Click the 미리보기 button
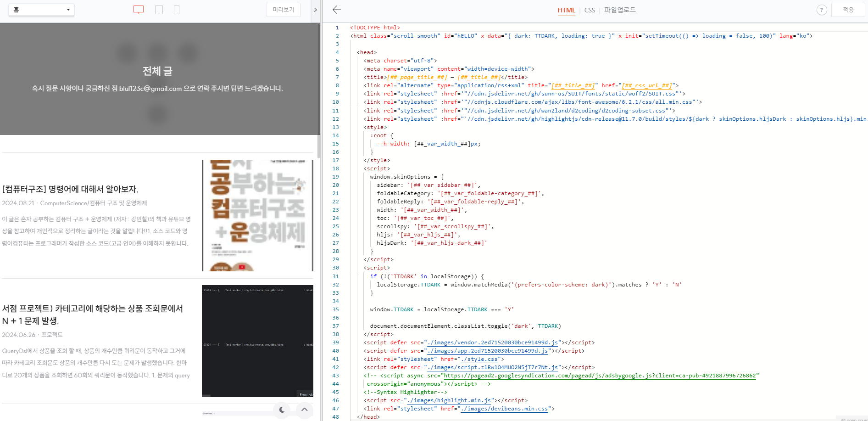 284,10
